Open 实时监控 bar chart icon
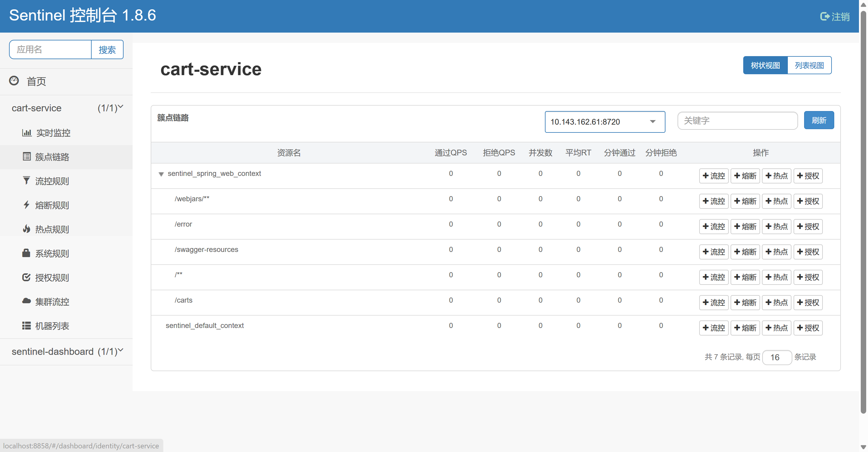The width and height of the screenshot is (868, 452). [27, 132]
